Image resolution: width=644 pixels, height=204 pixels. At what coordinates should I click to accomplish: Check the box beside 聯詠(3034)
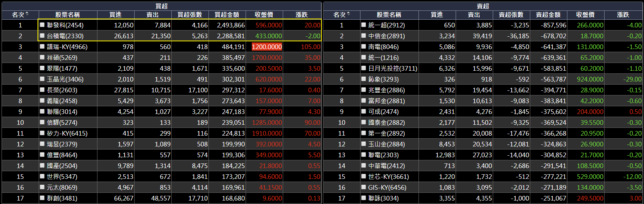(364, 198)
